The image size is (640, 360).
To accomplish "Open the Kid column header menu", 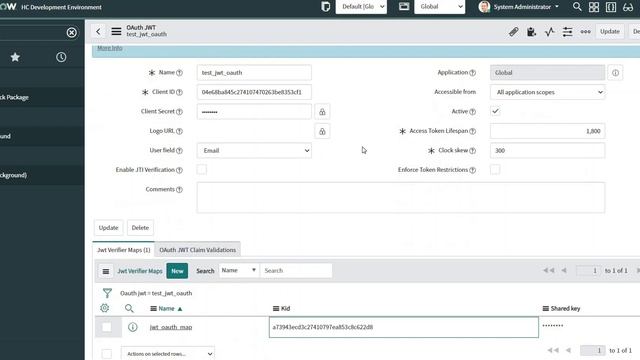I will coord(276,309).
